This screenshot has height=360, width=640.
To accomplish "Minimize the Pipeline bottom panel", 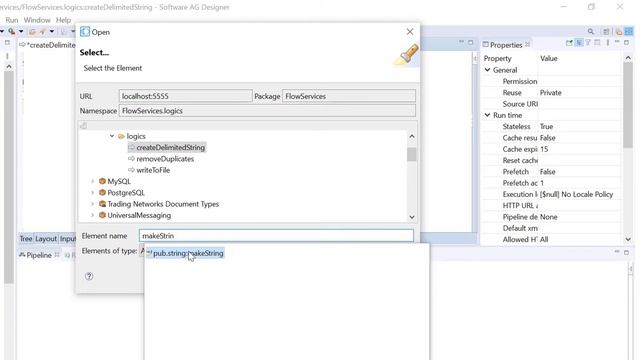I will pyautogui.click(x=617, y=252).
